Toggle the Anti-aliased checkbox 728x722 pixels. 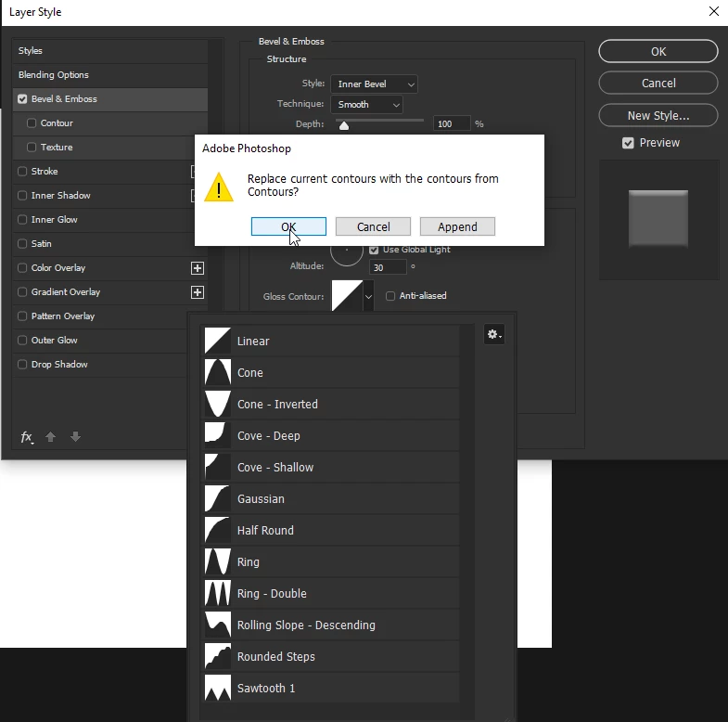pos(390,296)
